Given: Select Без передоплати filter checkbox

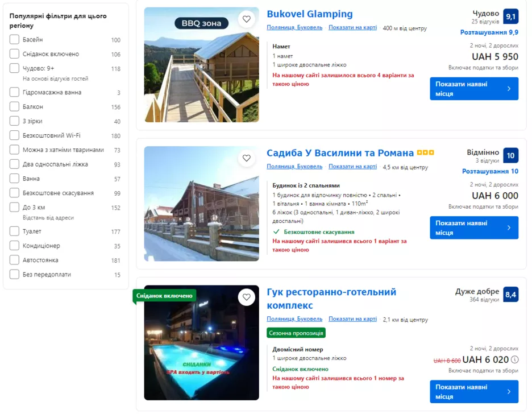Looking at the screenshot, I should pyautogui.click(x=15, y=275).
